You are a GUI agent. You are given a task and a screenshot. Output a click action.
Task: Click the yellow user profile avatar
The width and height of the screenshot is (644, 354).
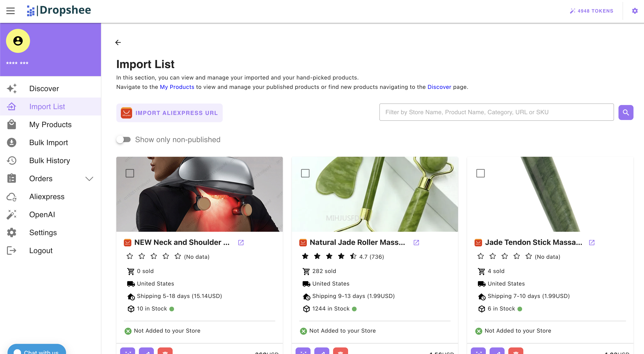pos(18,41)
